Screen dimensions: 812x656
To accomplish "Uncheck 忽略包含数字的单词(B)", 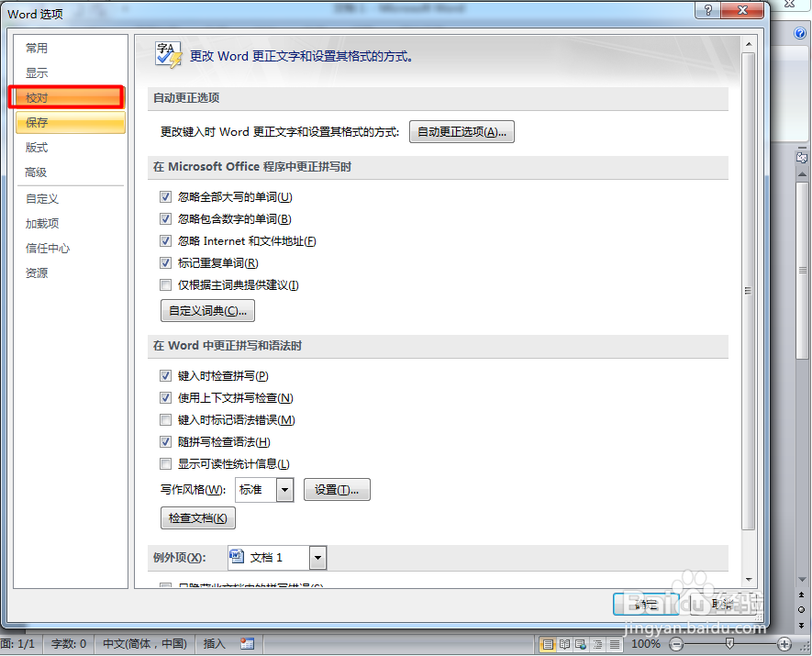I will click(x=166, y=219).
